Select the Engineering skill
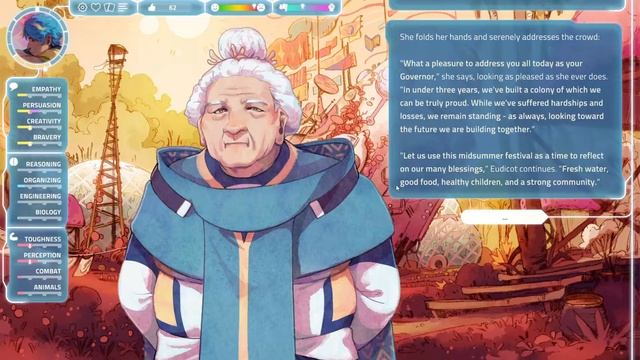 (40, 199)
